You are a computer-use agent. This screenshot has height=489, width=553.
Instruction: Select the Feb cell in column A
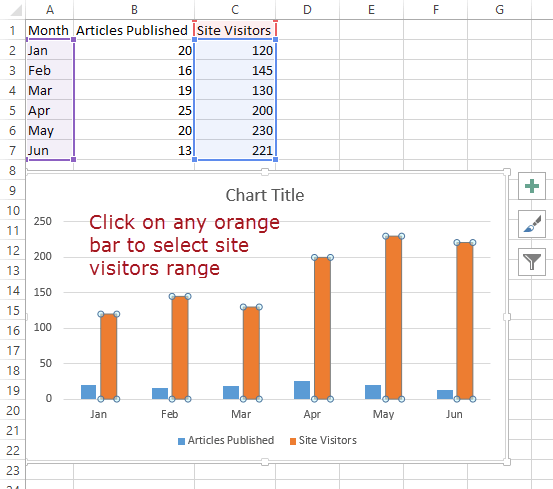[x=50, y=70]
